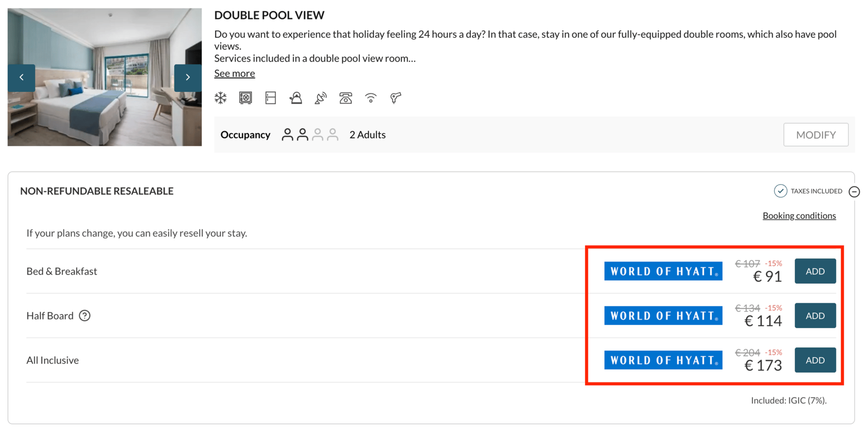The height and width of the screenshot is (431, 868).
Task: Click World of Hyatt badge for Bed & Breakfast
Action: tap(663, 271)
